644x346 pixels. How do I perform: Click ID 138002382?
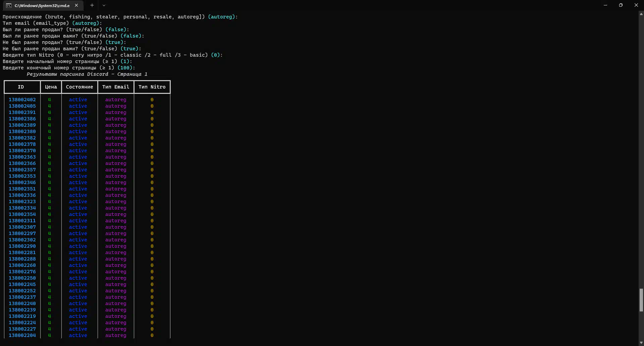point(22,138)
